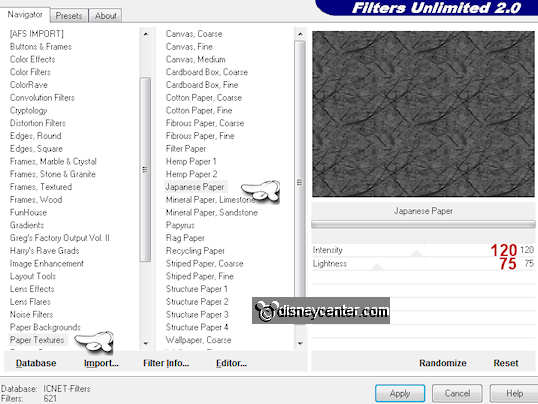Image resolution: width=538 pixels, height=404 pixels.
Task: Click the up arrow of category list scrollbar
Action: click(146, 34)
